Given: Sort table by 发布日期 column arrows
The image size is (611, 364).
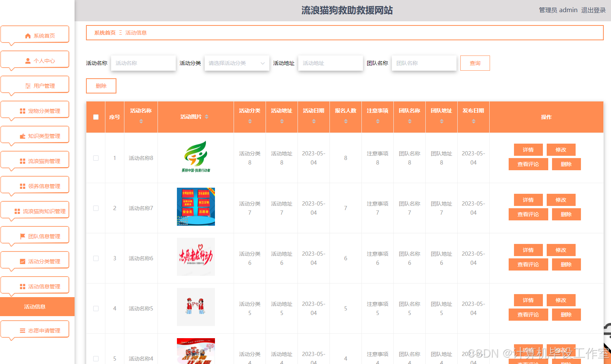Looking at the screenshot, I should [474, 121].
